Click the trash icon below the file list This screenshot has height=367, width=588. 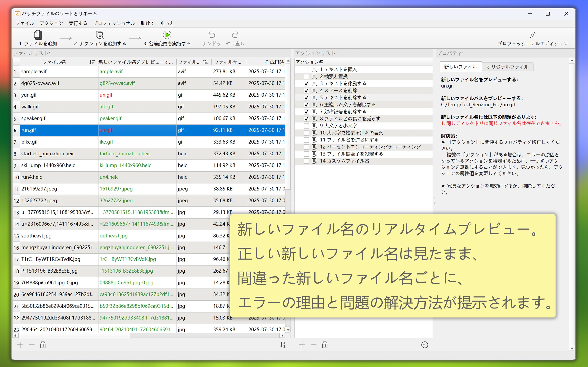click(x=42, y=345)
